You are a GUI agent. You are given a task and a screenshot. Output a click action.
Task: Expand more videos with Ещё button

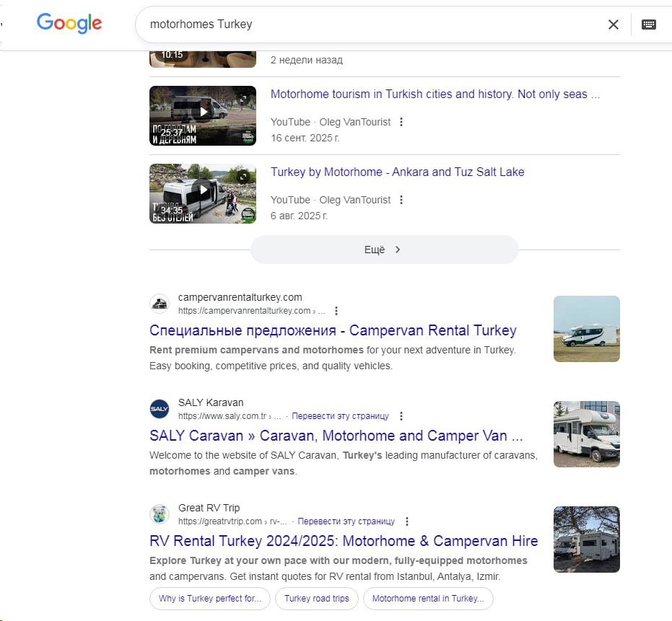pyautogui.click(x=384, y=250)
